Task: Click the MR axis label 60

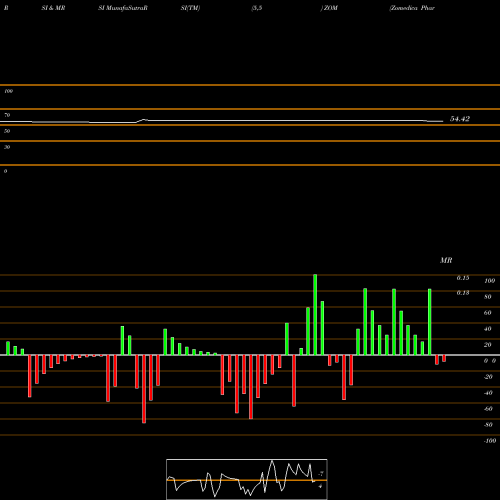Action: click(488, 313)
